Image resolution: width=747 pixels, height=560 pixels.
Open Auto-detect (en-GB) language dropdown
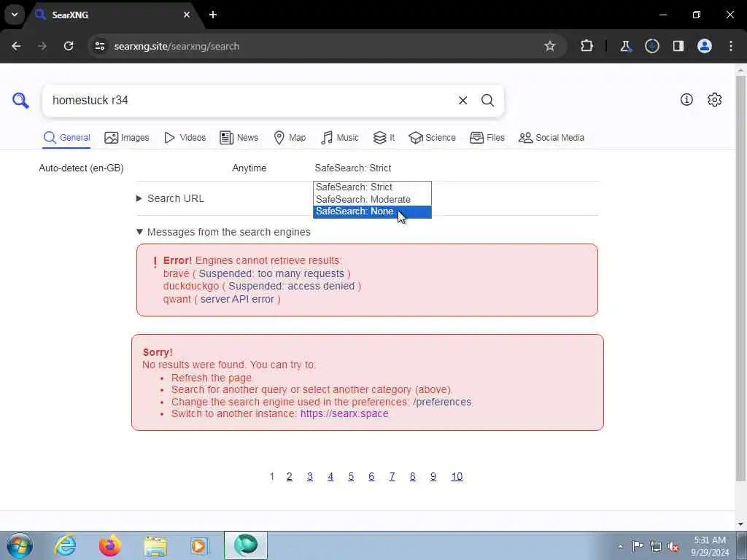(x=82, y=168)
